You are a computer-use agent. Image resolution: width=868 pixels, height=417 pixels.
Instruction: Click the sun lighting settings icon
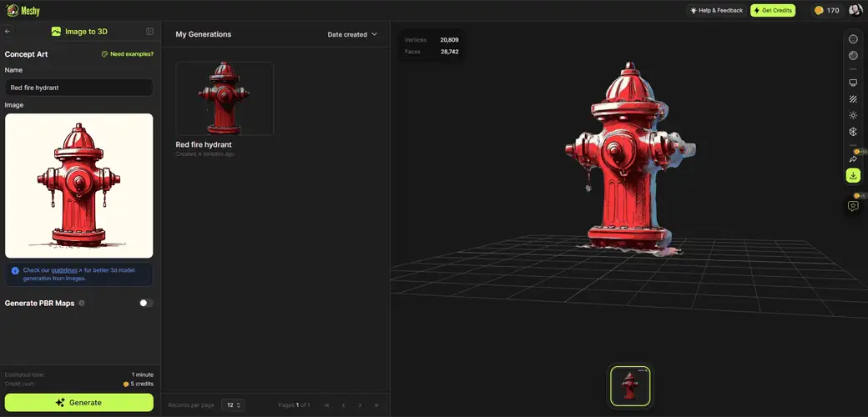[x=853, y=115]
